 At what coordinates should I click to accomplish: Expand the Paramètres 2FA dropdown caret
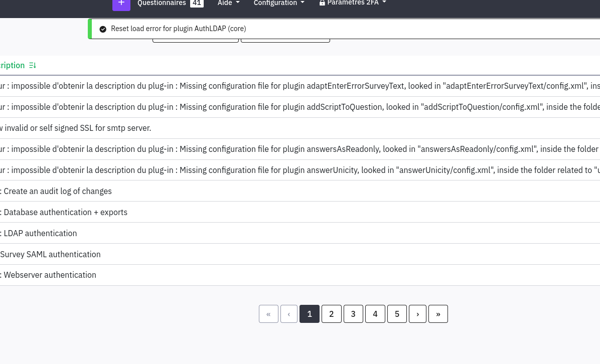click(384, 3)
